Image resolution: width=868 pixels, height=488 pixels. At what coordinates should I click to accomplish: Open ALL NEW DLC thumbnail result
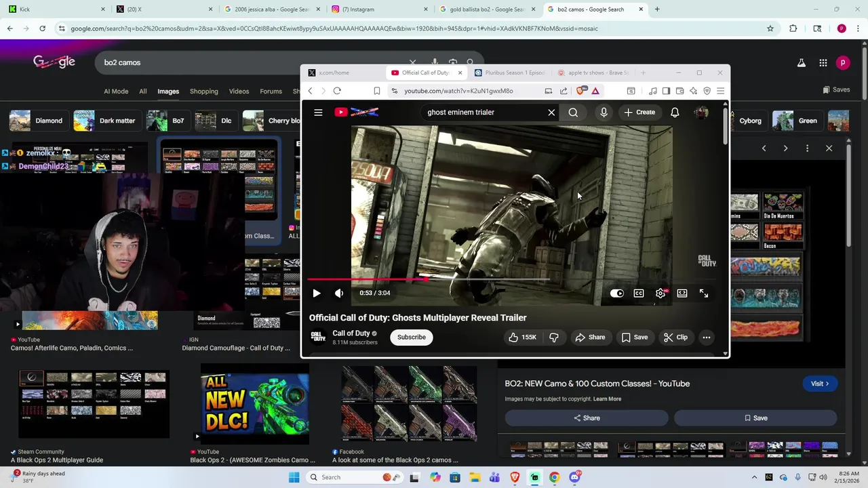pyautogui.click(x=255, y=405)
